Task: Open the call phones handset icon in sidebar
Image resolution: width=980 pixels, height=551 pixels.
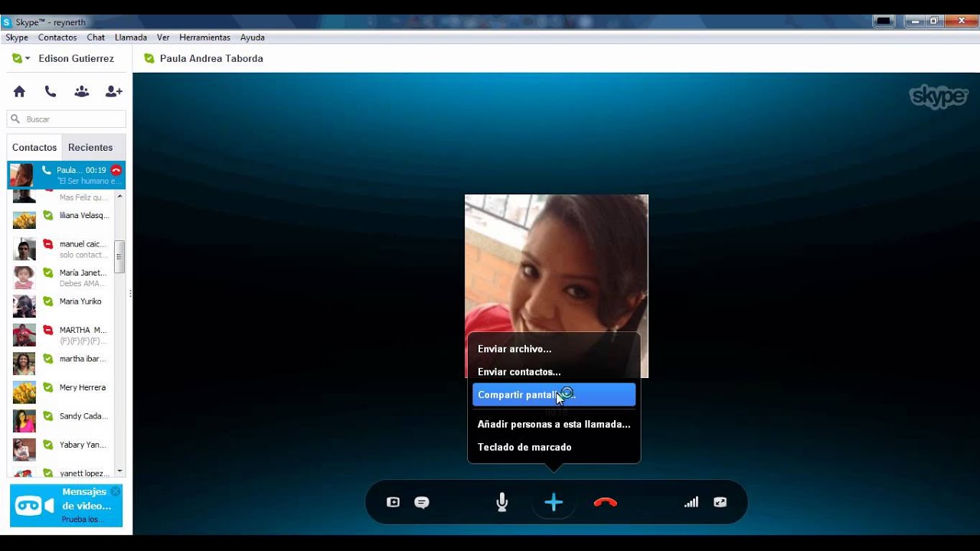Action: click(x=51, y=92)
